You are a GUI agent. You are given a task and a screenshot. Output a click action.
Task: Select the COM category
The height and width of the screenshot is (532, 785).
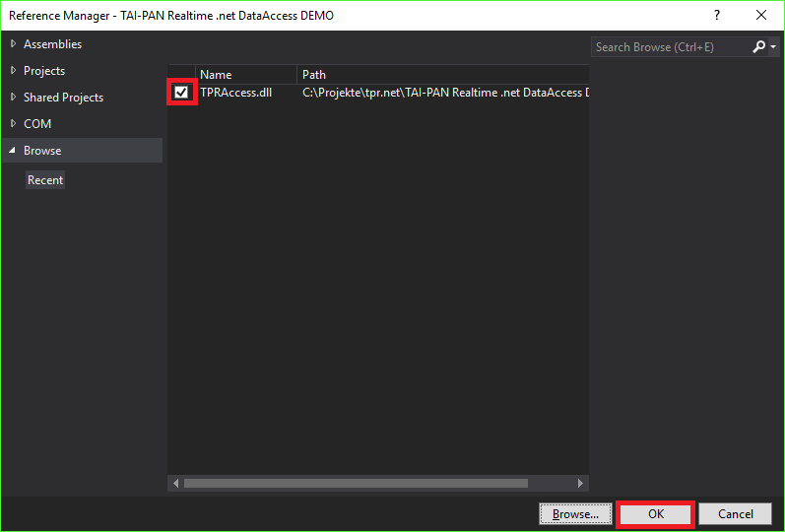[37, 124]
